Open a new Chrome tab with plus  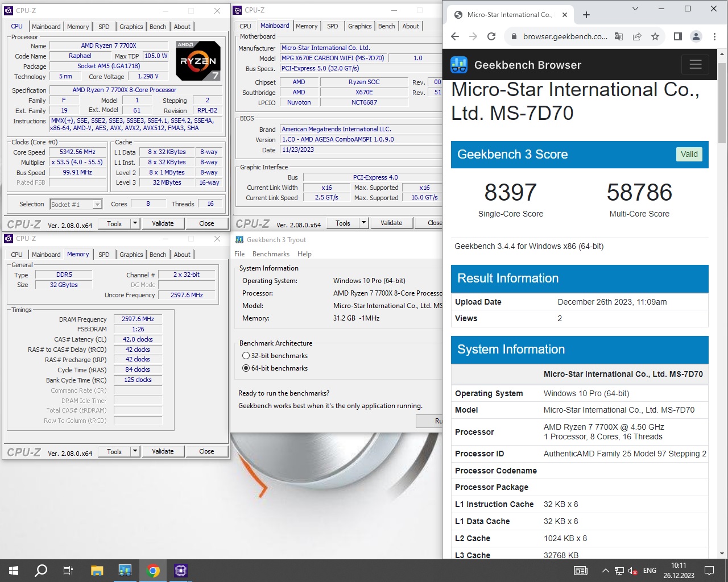[586, 15]
